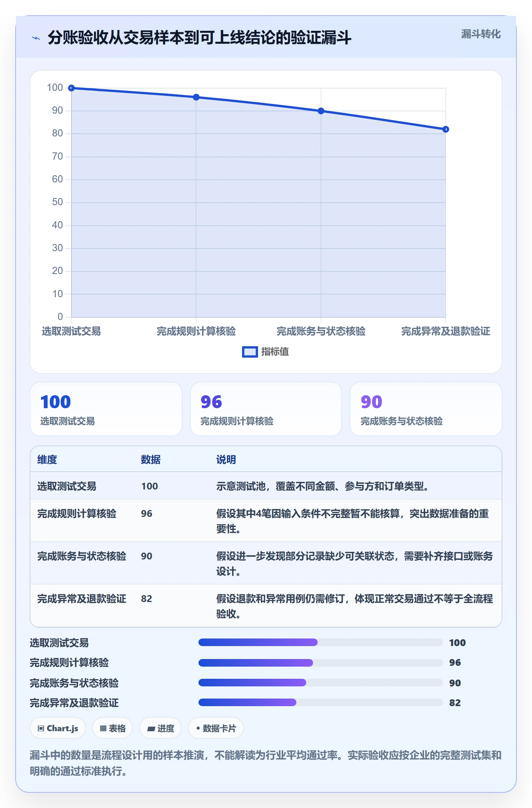Click the 漏斗转化 badge in header
Viewport: 532px width, 808px height.
[481, 34]
